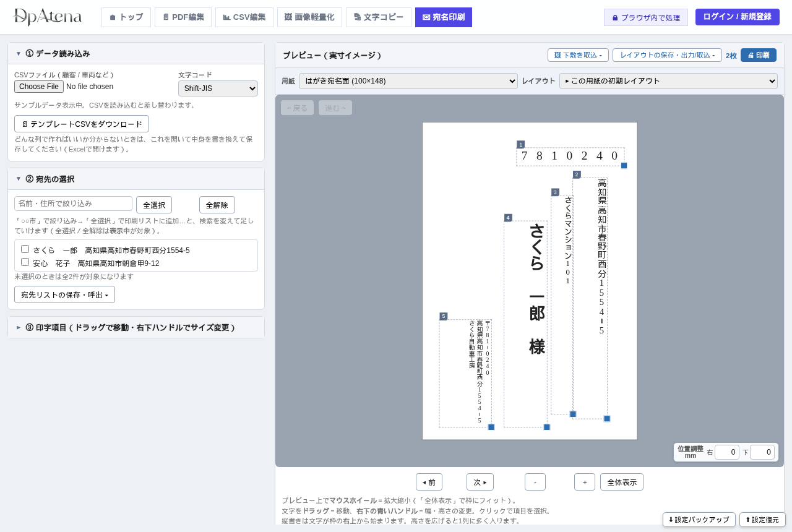The width and height of the screenshot is (792, 532).
Task: Zoom out with the minus button
Action: click(535, 482)
